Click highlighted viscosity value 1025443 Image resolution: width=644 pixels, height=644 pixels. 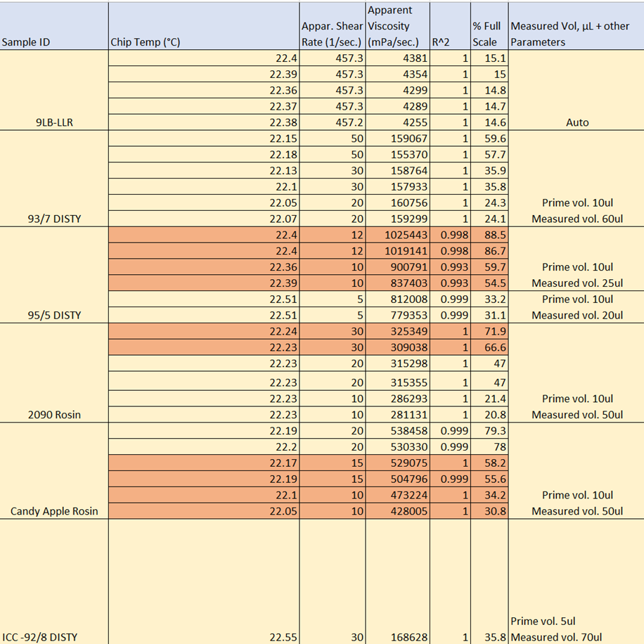click(397, 235)
